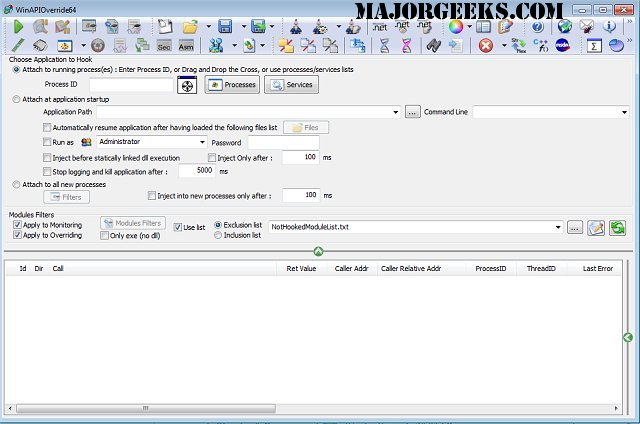Select Attach to running process(es) option
The height and width of the screenshot is (424, 640).
(x=16, y=69)
